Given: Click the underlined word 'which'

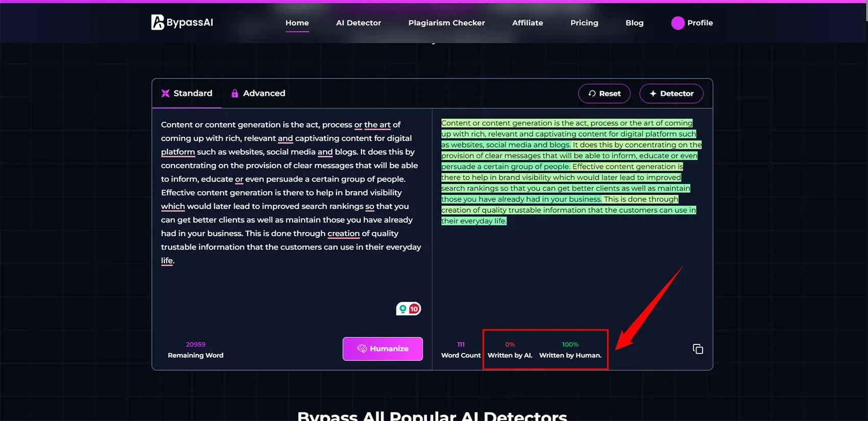Looking at the screenshot, I should pos(173,206).
